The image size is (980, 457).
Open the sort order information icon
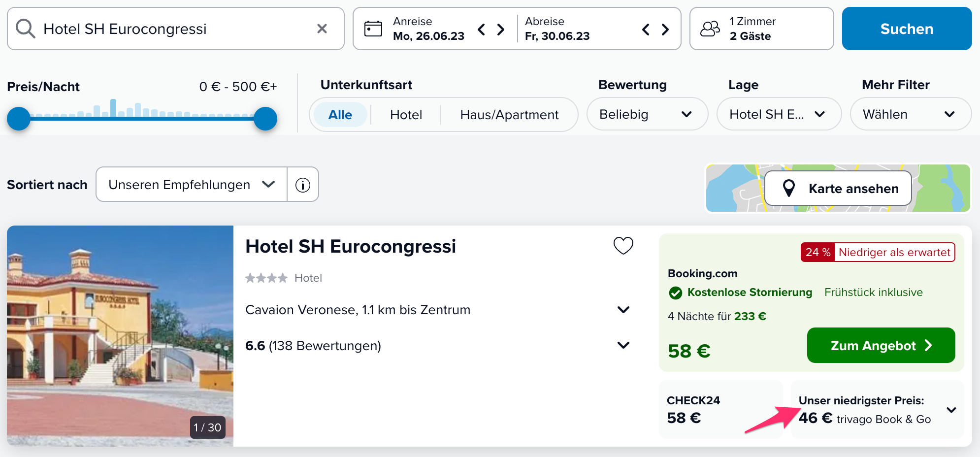coord(303,185)
